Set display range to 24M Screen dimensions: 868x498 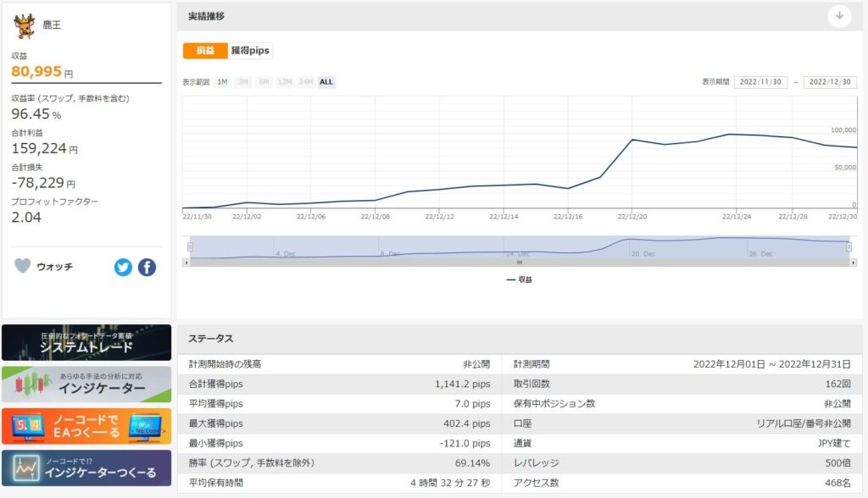[x=305, y=82]
